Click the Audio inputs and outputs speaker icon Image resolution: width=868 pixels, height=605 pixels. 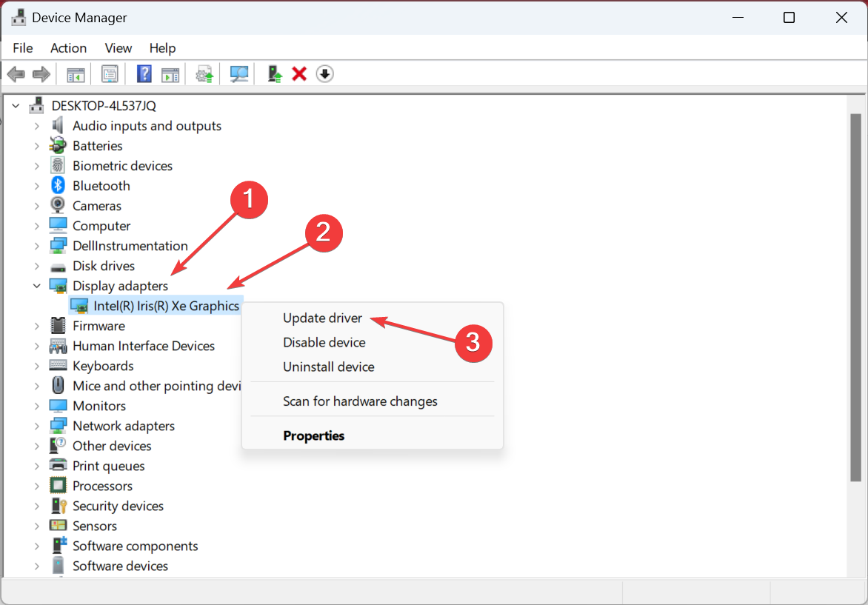click(x=58, y=126)
